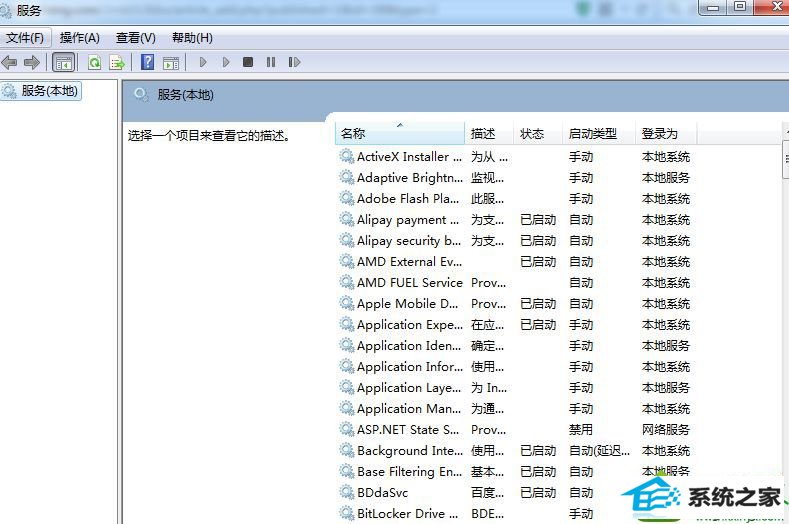Sort by the 描述 column header
Viewport: 789px width, 524px height.
point(488,133)
